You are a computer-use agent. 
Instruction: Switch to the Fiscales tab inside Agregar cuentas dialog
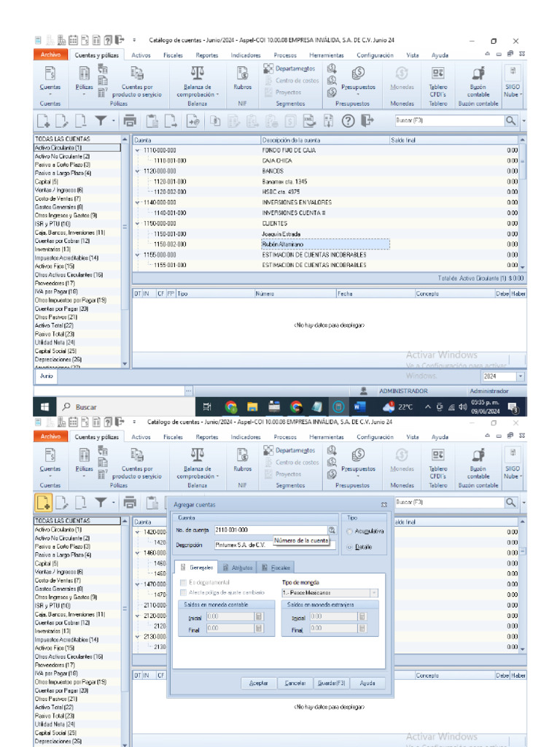click(276, 568)
